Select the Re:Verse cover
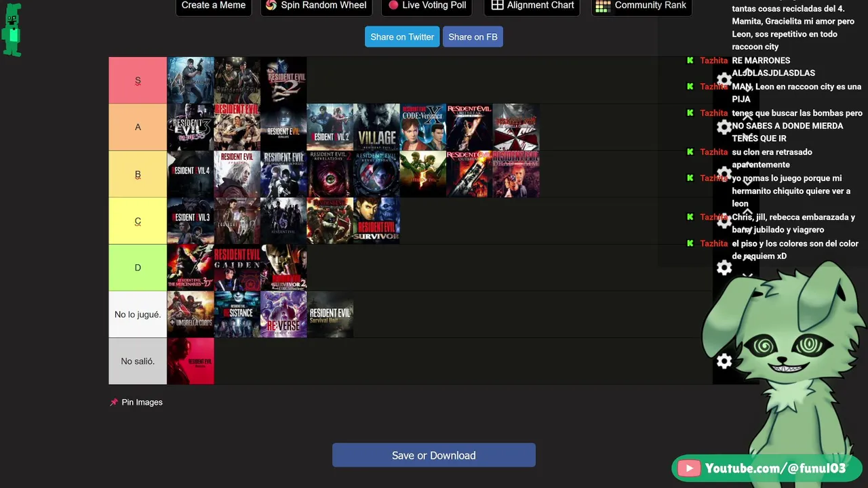 pos(283,314)
